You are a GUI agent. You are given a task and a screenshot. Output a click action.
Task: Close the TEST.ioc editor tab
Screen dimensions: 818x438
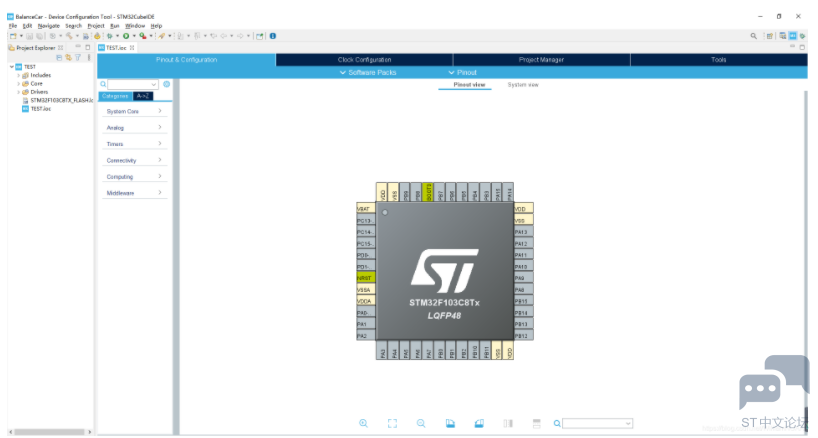(x=132, y=47)
